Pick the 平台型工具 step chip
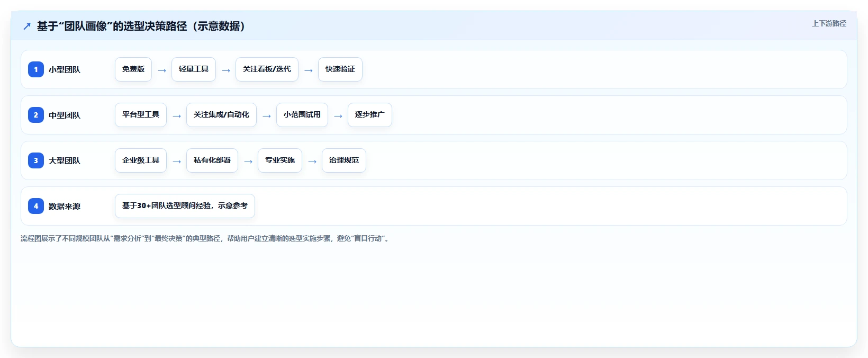The width and height of the screenshot is (868, 358). coord(141,115)
